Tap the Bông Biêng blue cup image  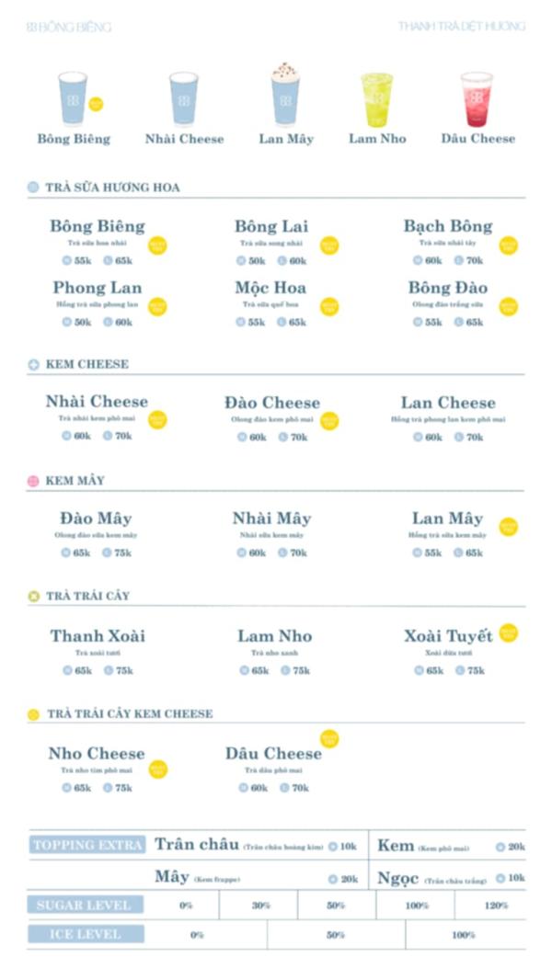[x=73, y=97]
